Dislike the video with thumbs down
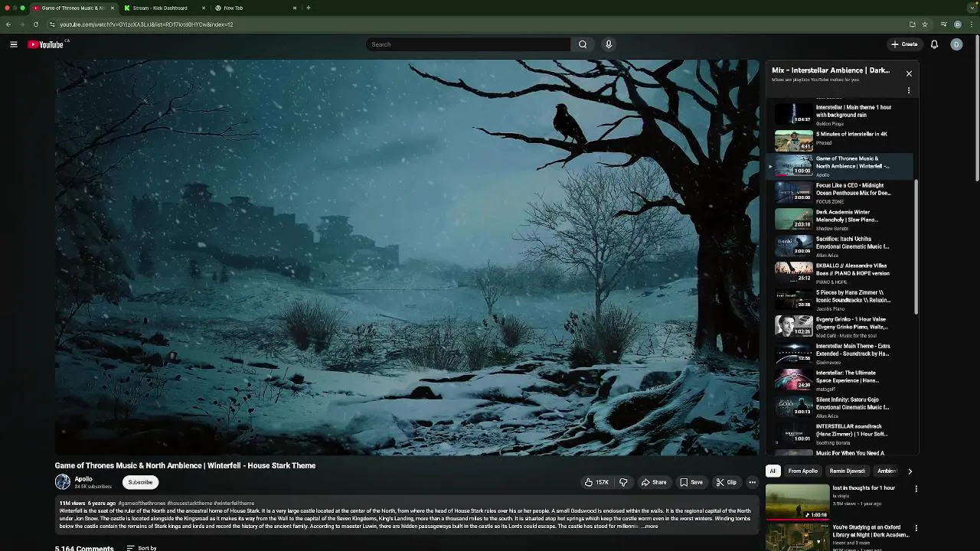The image size is (980, 551). 623,482
